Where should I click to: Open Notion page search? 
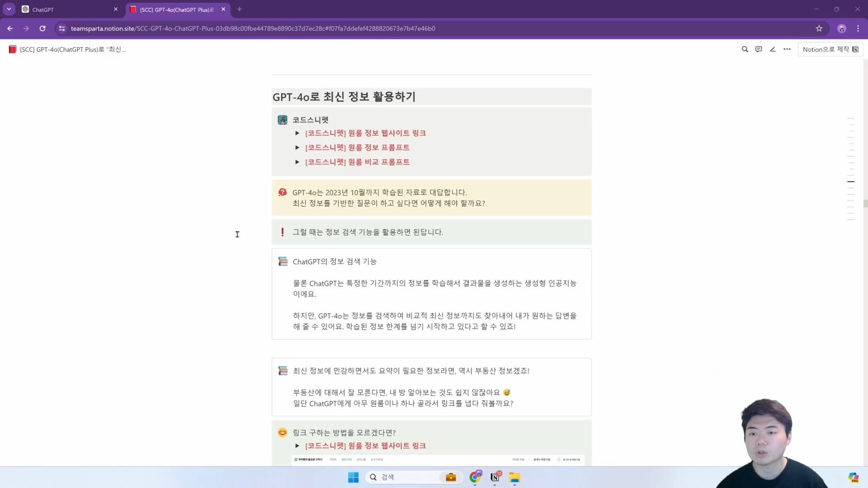[745, 49]
